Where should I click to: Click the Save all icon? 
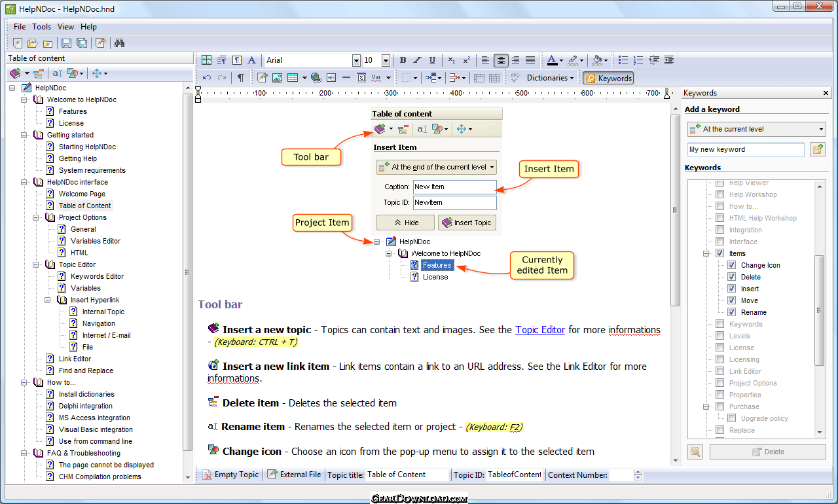82,43
